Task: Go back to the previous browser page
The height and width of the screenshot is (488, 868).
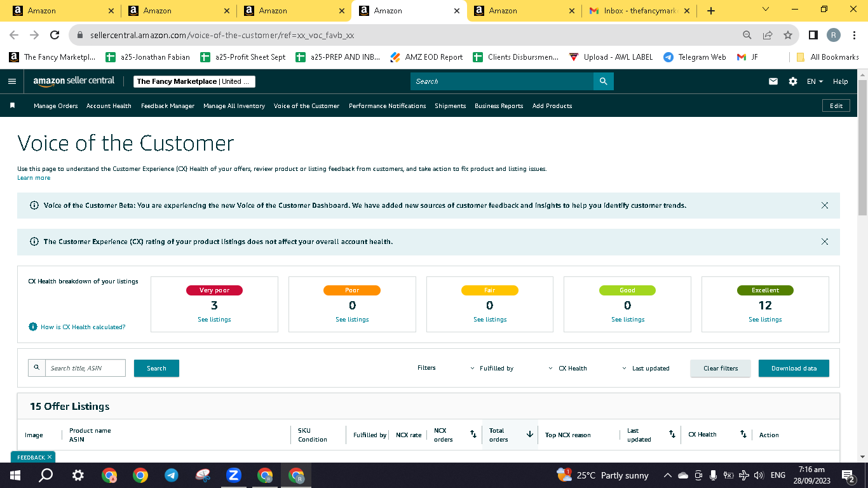Action: click(x=14, y=36)
